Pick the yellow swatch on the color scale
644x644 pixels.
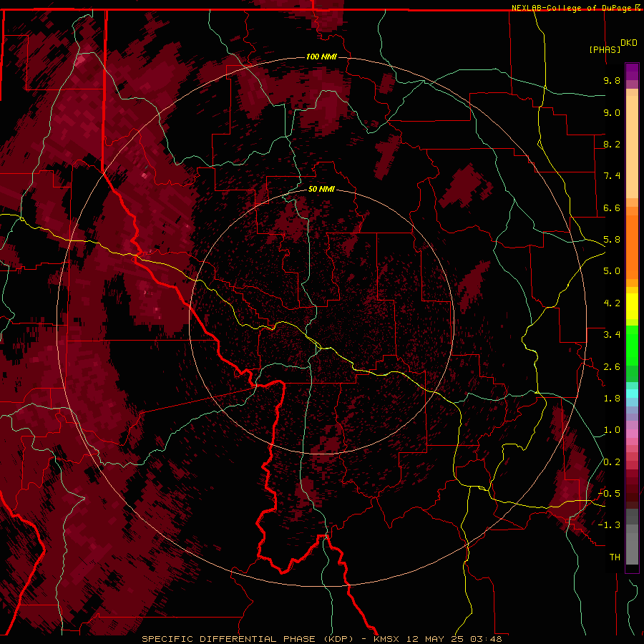click(632, 306)
